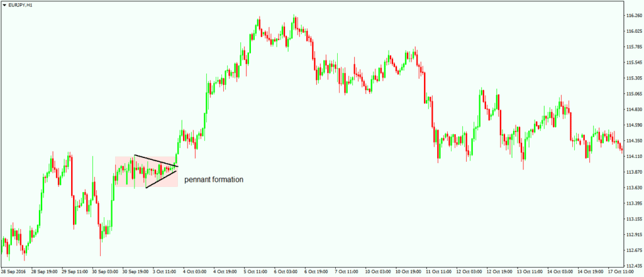Click the 28 Sep 19:00 time label
Screen dimensions: 644x277
click(44, 272)
